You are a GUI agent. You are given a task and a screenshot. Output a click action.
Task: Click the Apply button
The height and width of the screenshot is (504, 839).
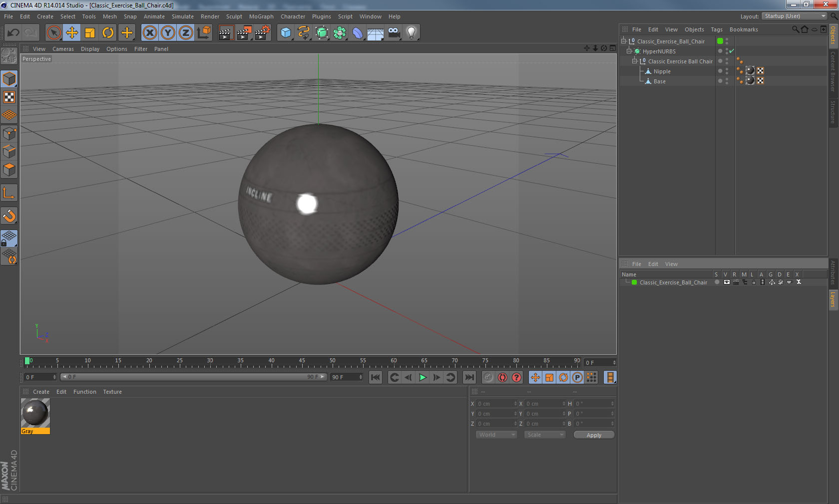(x=594, y=435)
